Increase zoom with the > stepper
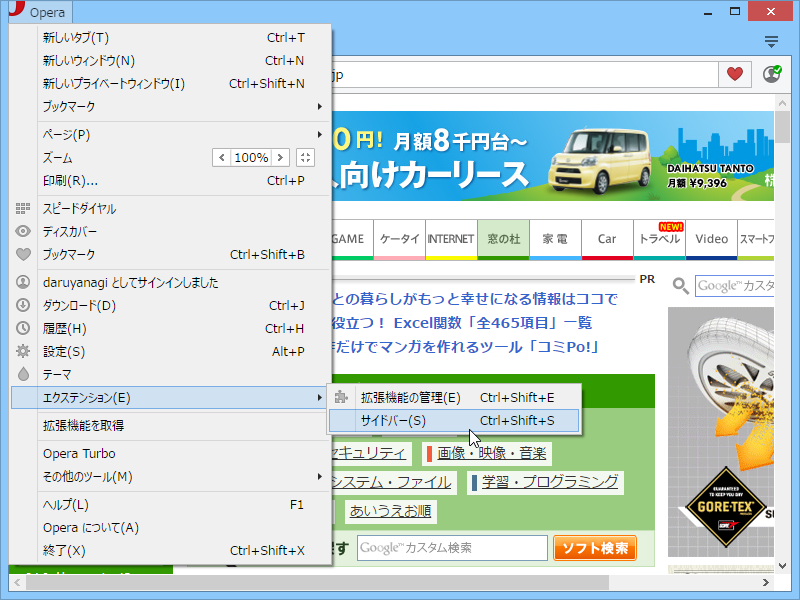This screenshot has width=800, height=600. point(281,157)
